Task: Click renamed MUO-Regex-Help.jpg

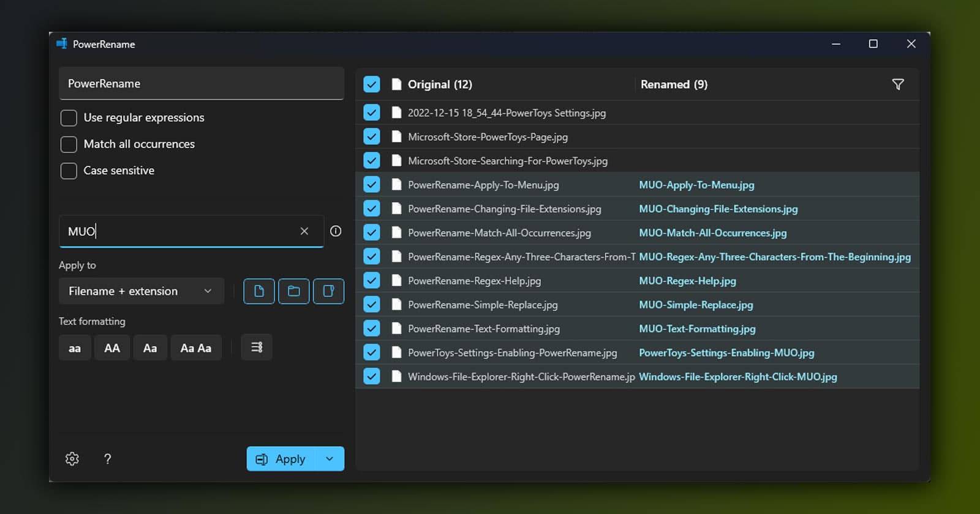Action: pos(687,281)
